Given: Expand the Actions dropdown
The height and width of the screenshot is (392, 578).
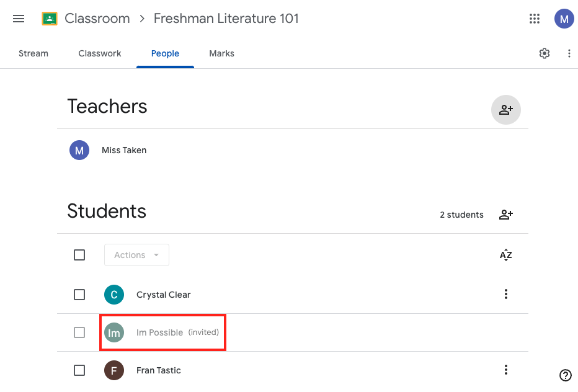Looking at the screenshot, I should coord(137,255).
